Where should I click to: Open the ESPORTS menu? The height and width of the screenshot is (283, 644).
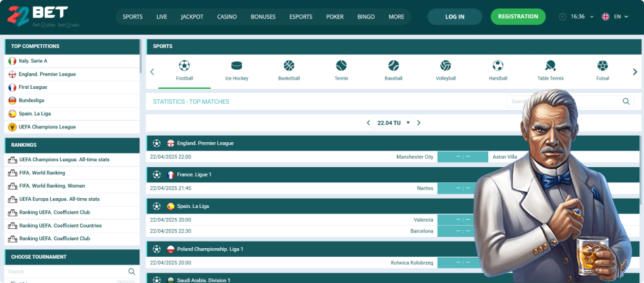click(301, 17)
